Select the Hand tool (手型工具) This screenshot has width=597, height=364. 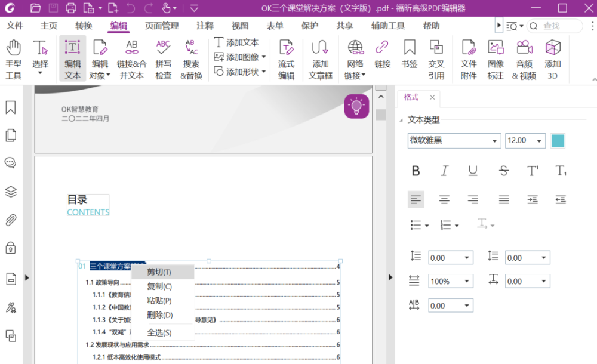[13, 59]
